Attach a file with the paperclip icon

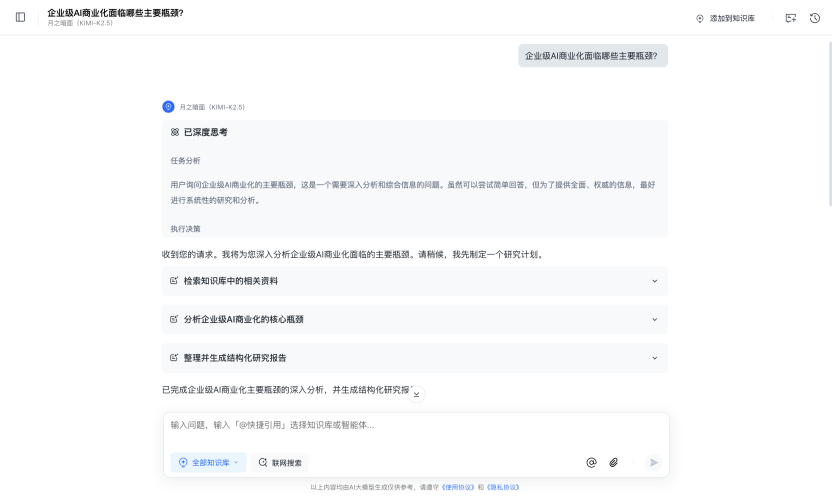[613, 462]
